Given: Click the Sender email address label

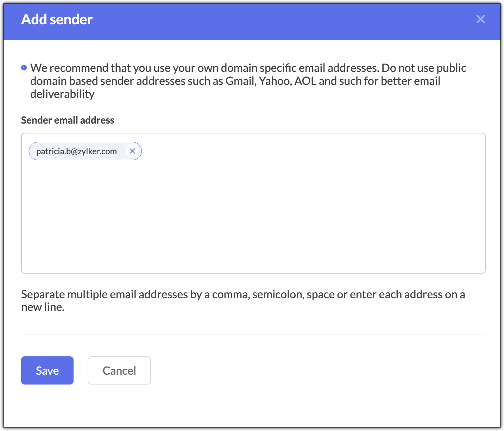Looking at the screenshot, I should [x=68, y=120].
